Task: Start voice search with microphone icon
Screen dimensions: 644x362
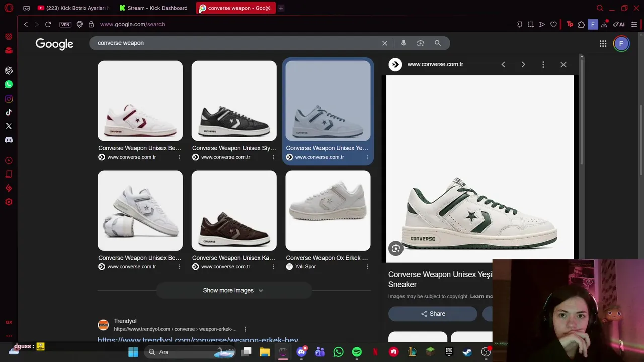Action: pyautogui.click(x=404, y=43)
